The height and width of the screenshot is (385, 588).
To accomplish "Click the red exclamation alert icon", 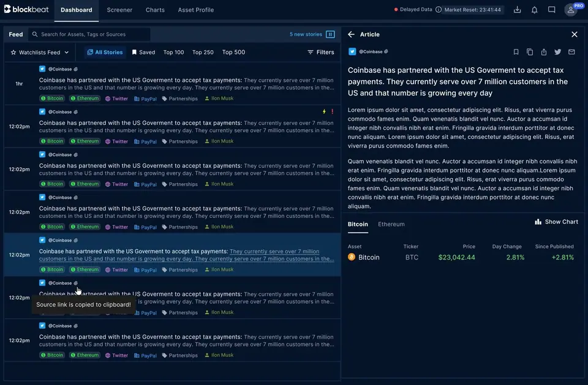I will (x=332, y=111).
